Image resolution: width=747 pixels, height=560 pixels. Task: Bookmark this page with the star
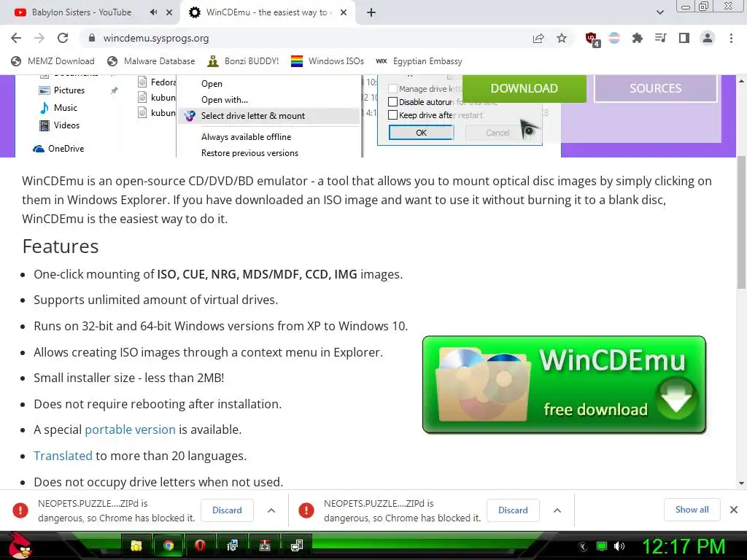point(562,38)
